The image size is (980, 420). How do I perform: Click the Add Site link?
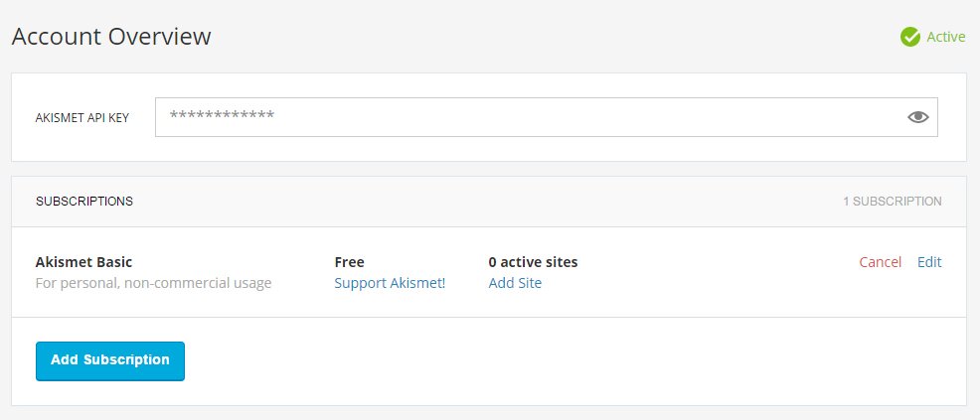pyautogui.click(x=515, y=283)
